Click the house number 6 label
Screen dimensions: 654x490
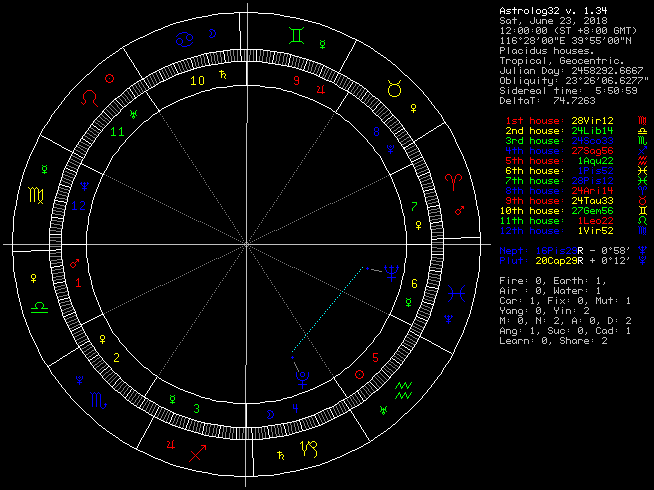(414, 284)
